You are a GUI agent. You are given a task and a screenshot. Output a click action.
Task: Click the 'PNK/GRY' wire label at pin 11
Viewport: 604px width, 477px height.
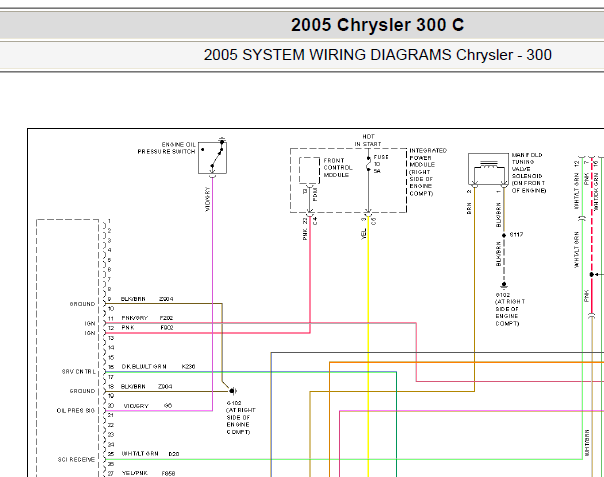[x=134, y=318]
